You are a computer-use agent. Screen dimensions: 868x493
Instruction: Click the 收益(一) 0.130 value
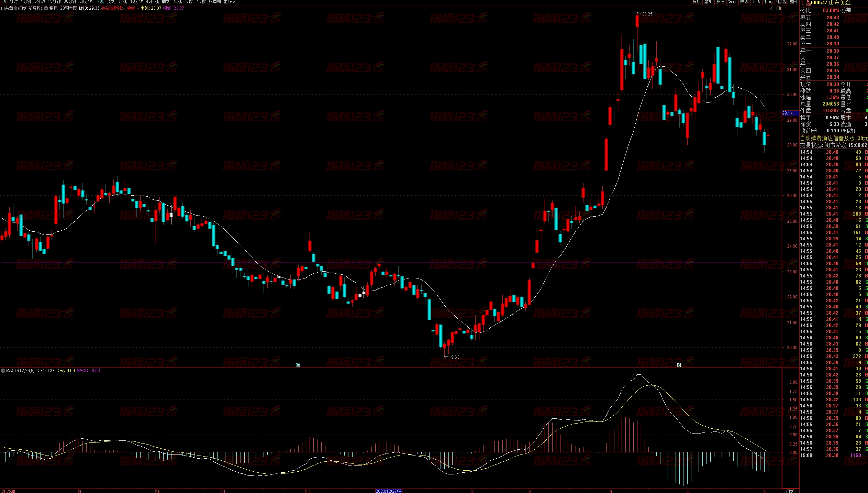(833, 131)
